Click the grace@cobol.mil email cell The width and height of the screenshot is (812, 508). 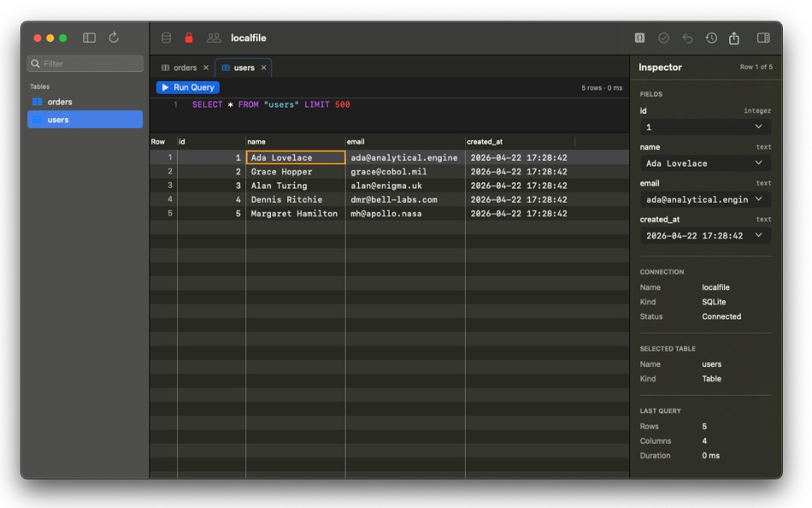point(405,172)
